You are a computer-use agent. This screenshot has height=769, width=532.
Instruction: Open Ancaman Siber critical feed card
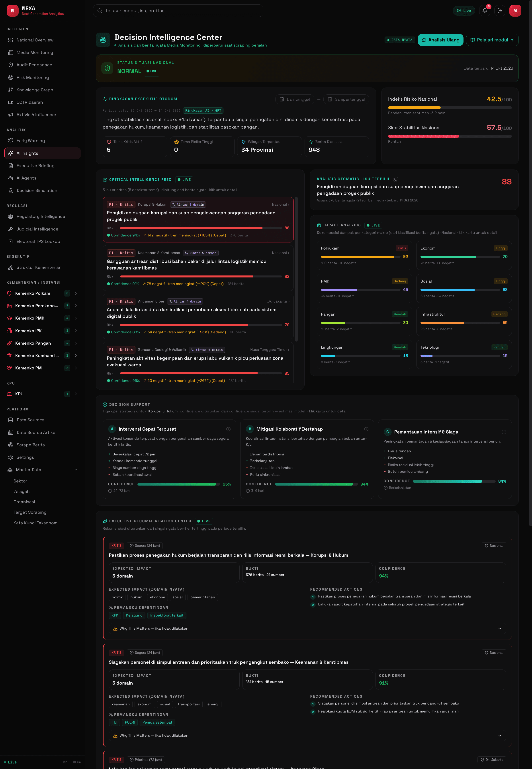coord(198,316)
